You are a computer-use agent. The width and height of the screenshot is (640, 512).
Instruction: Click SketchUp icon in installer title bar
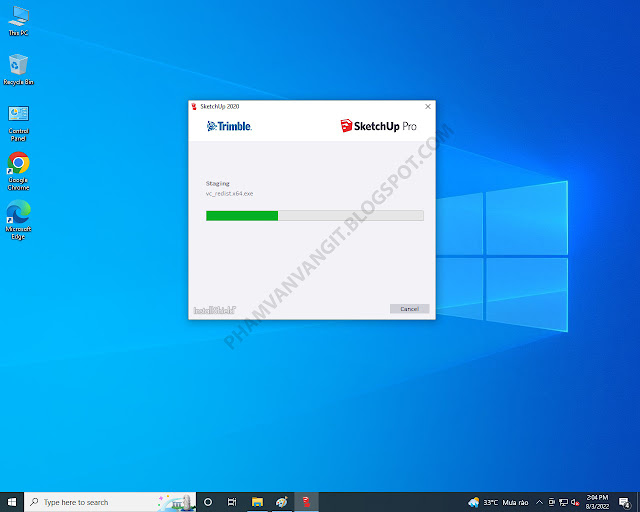coord(194,107)
